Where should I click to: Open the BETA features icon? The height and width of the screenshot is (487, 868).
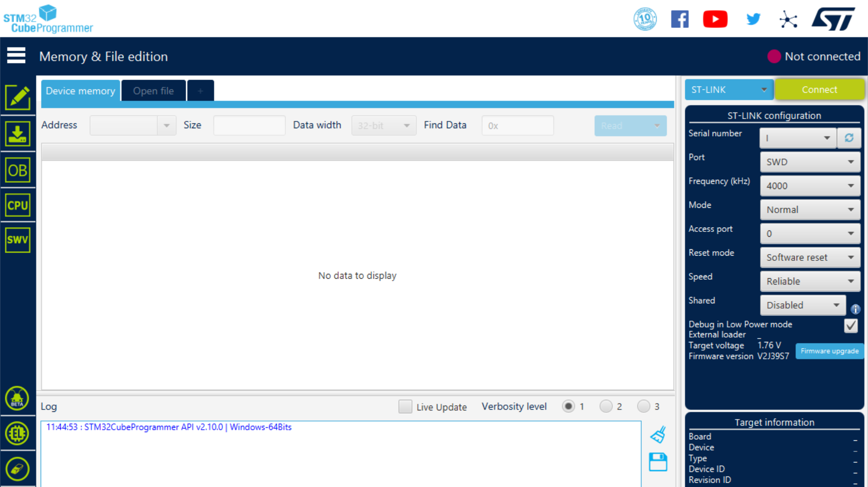coord(17,398)
